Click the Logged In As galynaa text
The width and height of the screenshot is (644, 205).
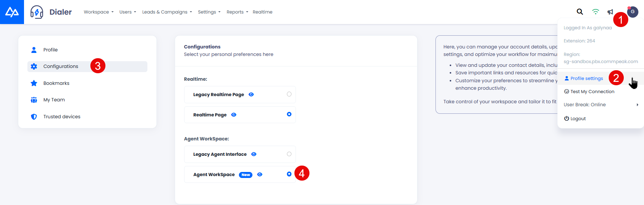point(588,28)
